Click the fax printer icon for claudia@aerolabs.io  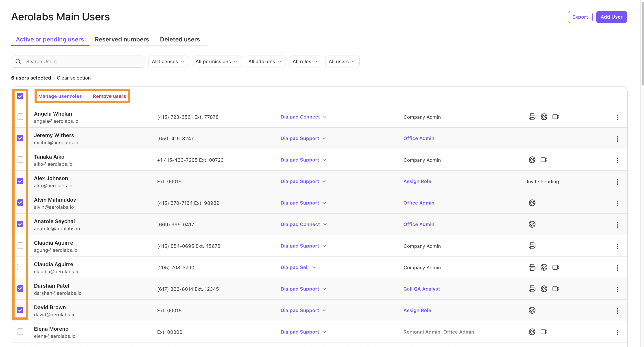532,267
